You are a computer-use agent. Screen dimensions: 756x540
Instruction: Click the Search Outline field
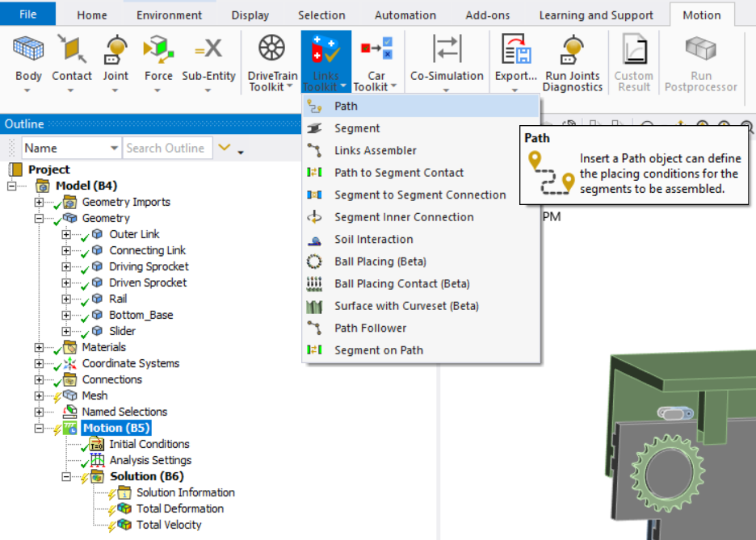point(167,148)
